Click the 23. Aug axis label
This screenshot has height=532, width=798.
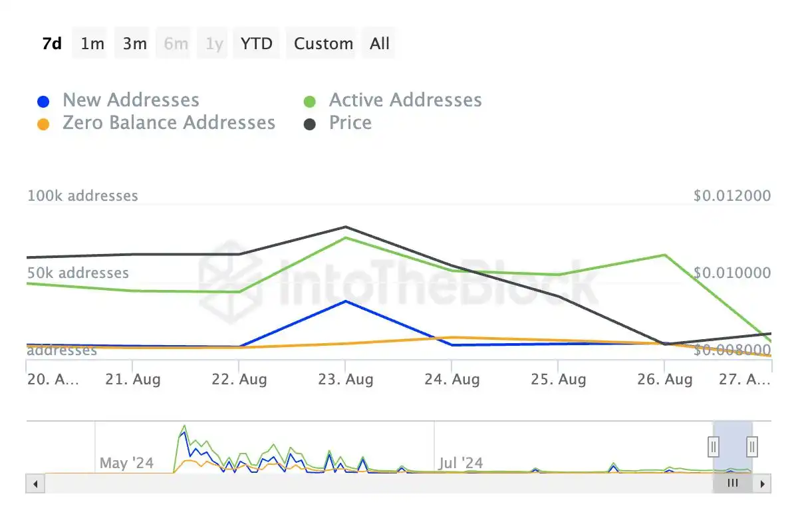pos(346,380)
